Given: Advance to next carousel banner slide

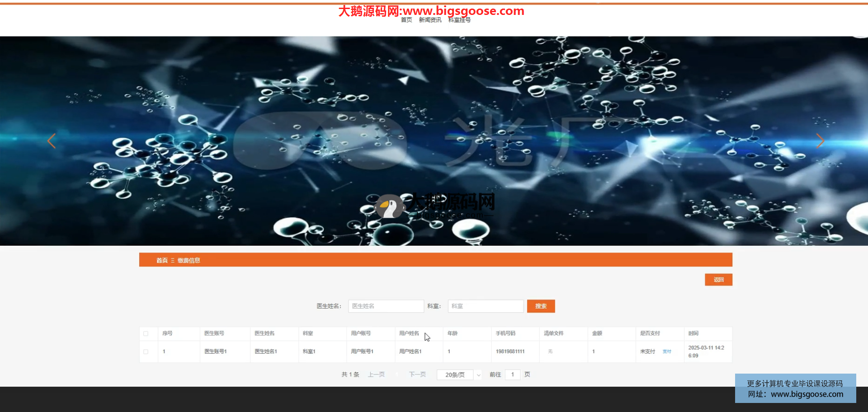Looking at the screenshot, I should click(x=820, y=141).
